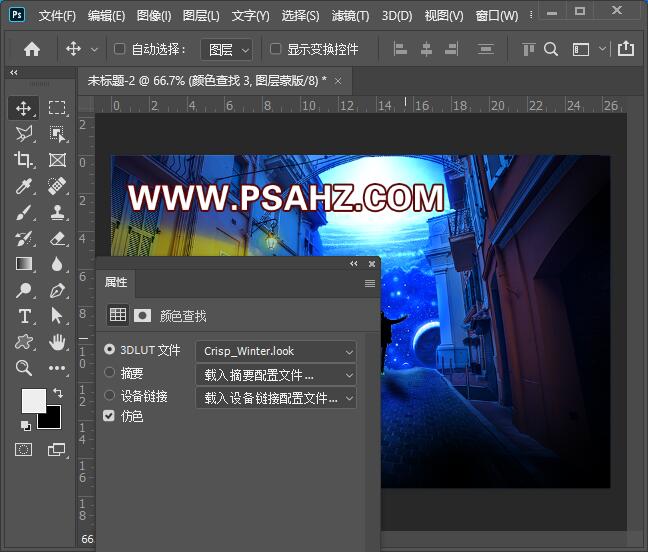Select the Zoom tool in toolbox
The image size is (648, 552).
[24, 368]
